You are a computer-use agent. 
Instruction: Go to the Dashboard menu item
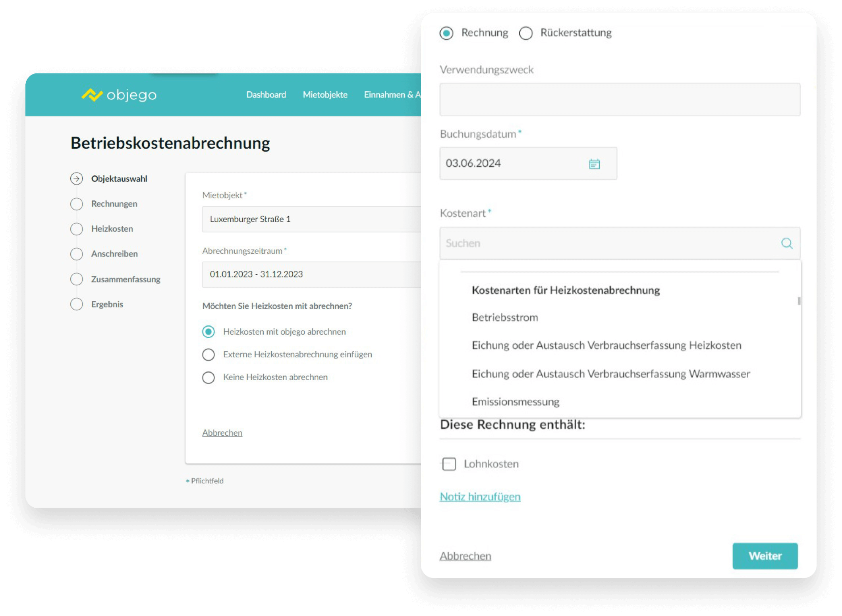tap(266, 95)
